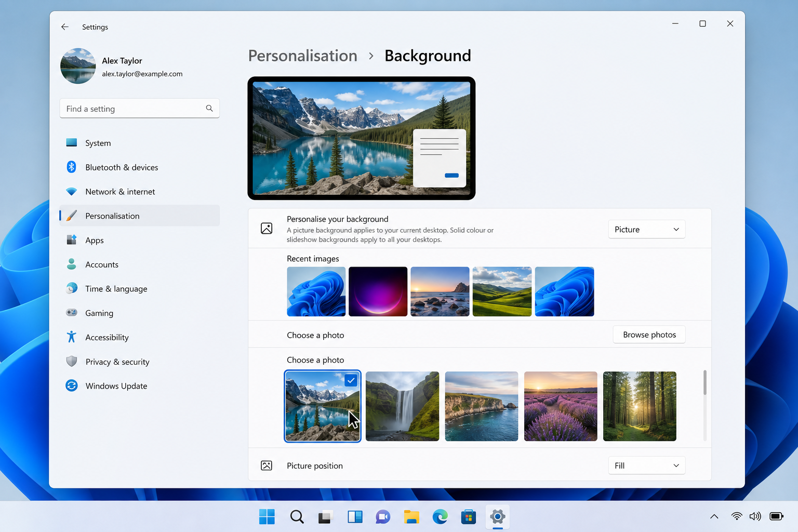This screenshot has height=532, width=798.
Task: Go back using the Settings back arrow
Action: [x=65, y=27]
